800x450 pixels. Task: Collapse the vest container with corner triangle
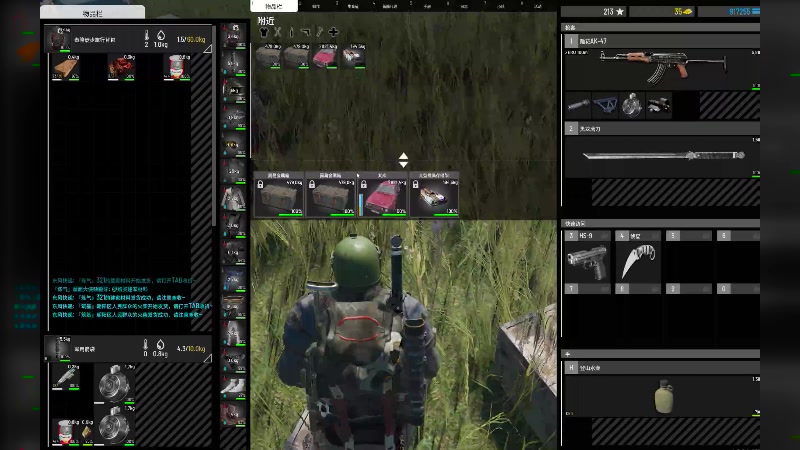pyautogui.click(x=207, y=359)
